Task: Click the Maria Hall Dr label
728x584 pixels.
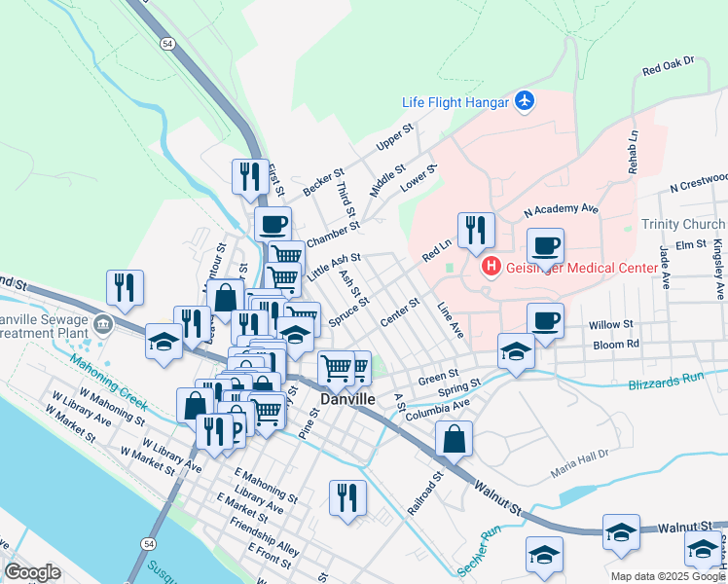Action: pos(579,463)
